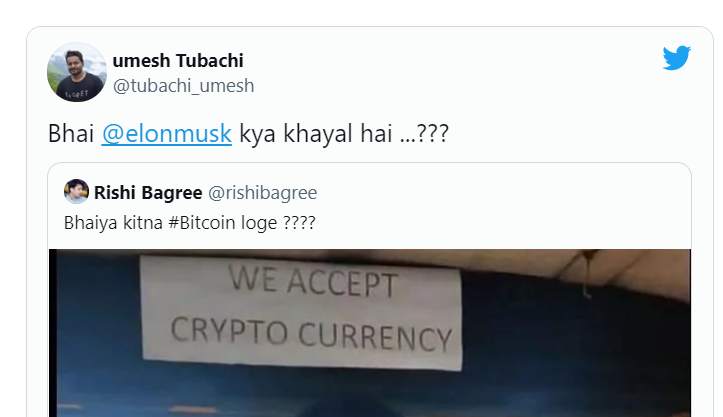Viewport: 723px width, 417px height.
Task: Click 'loge ????' at the quoted tweet's end
Action: 285,223
